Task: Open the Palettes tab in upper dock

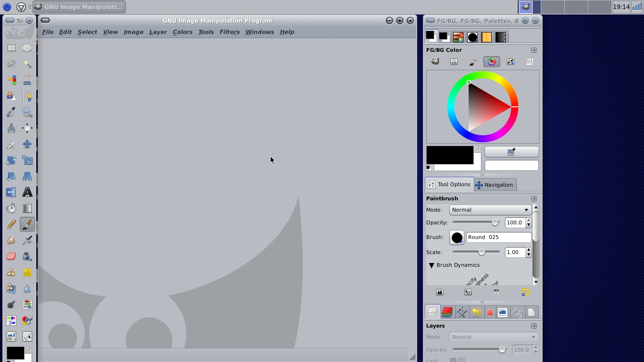Action: 458,37
